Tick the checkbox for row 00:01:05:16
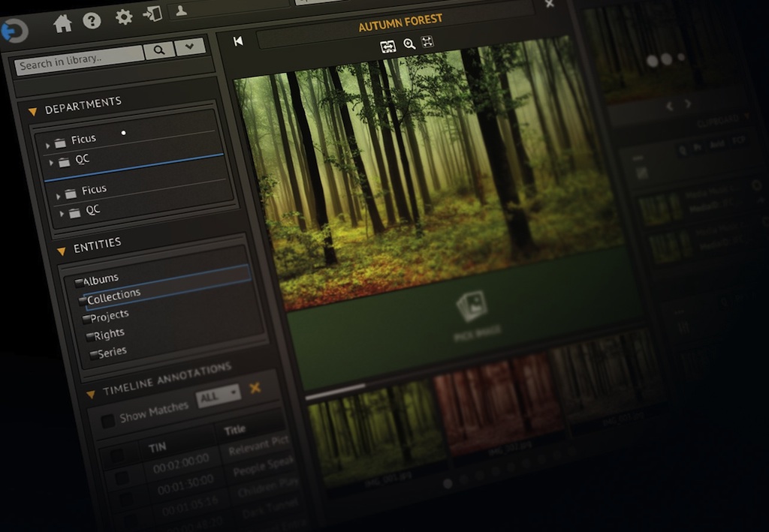The image size is (769, 532). pos(131,520)
